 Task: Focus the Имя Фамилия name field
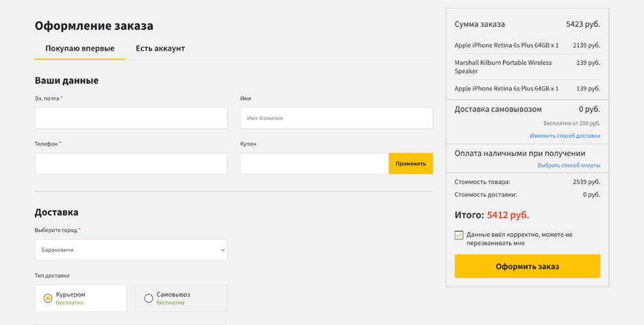tap(336, 118)
